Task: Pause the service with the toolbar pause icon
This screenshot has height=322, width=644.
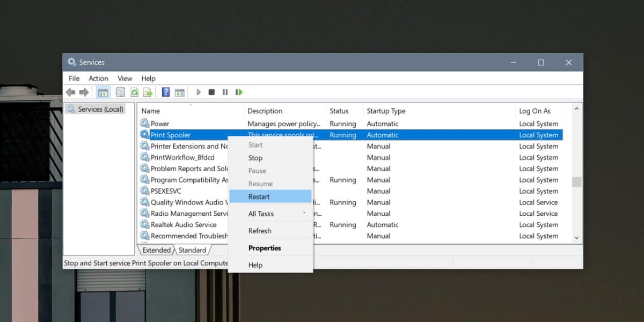Action: pyautogui.click(x=225, y=92)
